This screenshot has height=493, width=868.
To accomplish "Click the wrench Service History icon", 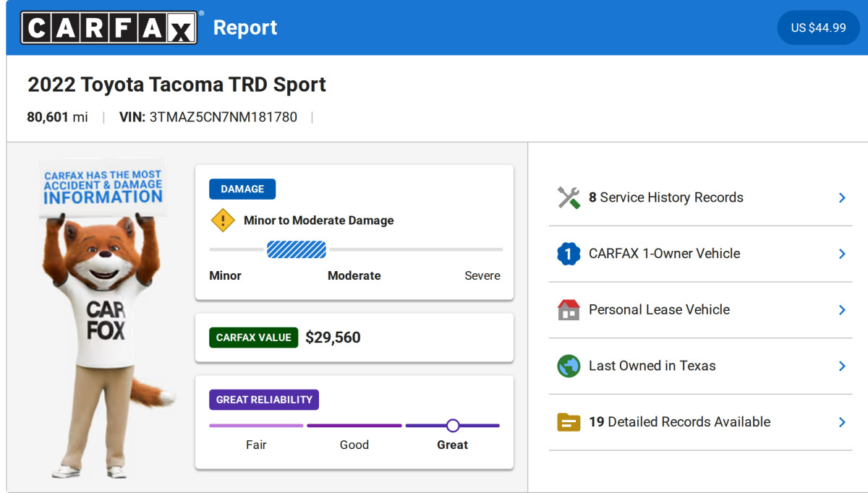I will click(569, 197).
